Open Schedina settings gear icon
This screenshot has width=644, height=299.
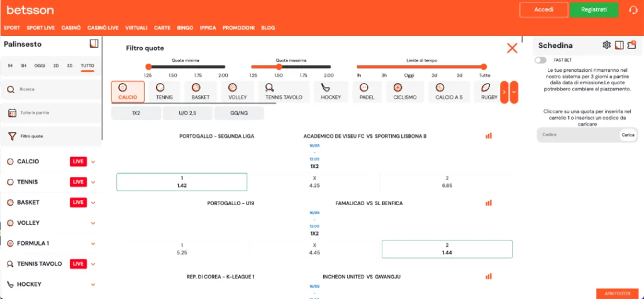607,45
